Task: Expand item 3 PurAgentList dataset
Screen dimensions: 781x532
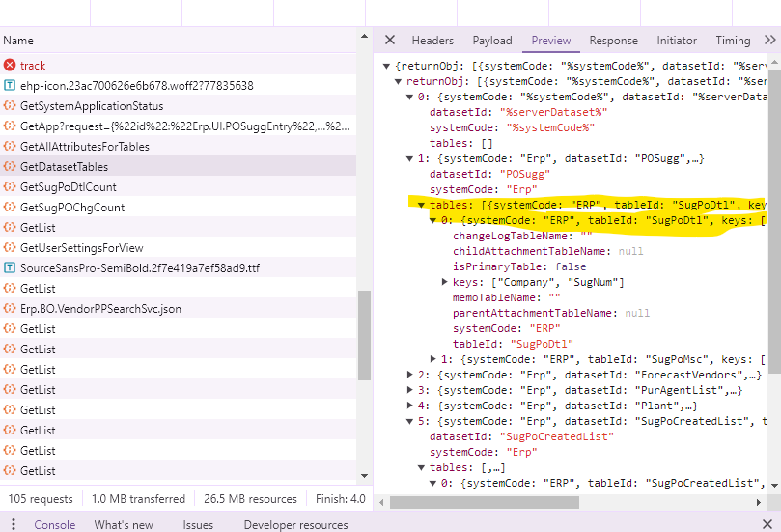Action: (x=409, y=390)
